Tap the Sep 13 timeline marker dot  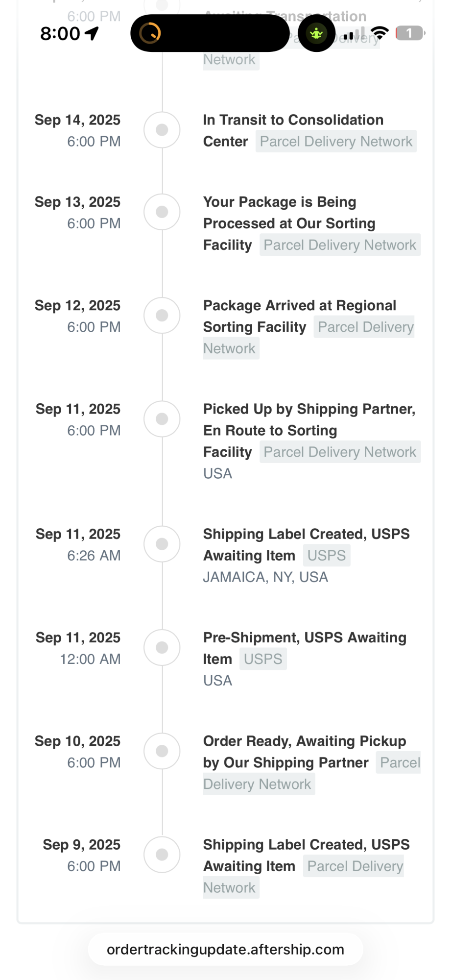(x=162, y=212)
